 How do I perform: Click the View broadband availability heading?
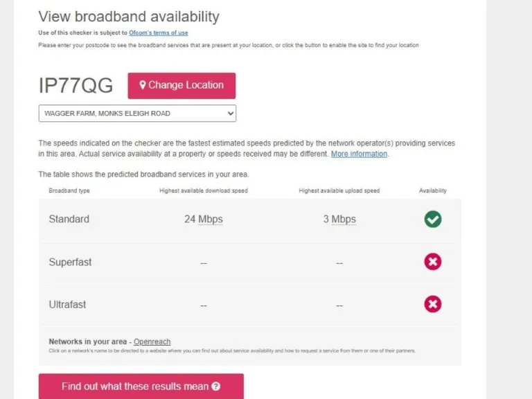[128, 17]
